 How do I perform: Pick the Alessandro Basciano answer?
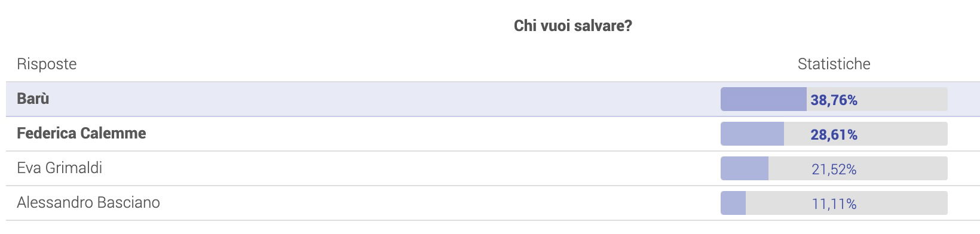click(x=493, y=203)
